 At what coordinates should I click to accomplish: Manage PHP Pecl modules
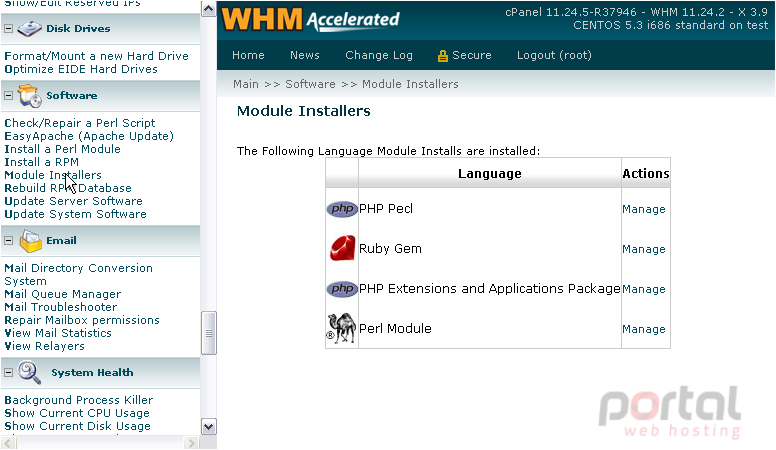click(644, 209)
